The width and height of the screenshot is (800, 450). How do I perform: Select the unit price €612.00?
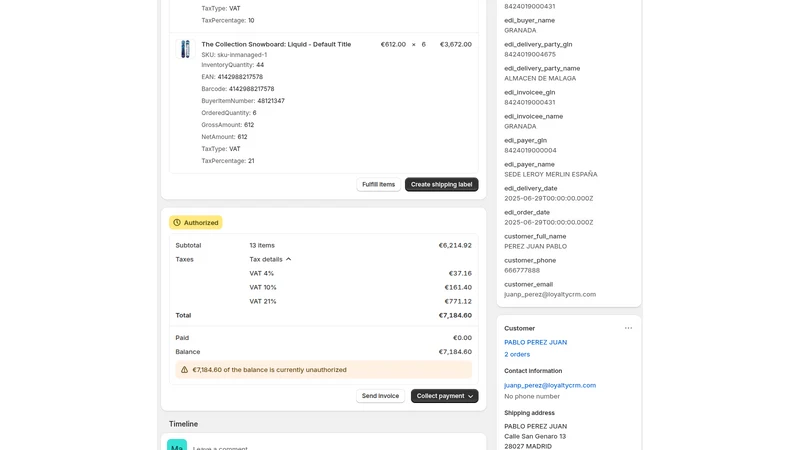click(x=393, y=44)
